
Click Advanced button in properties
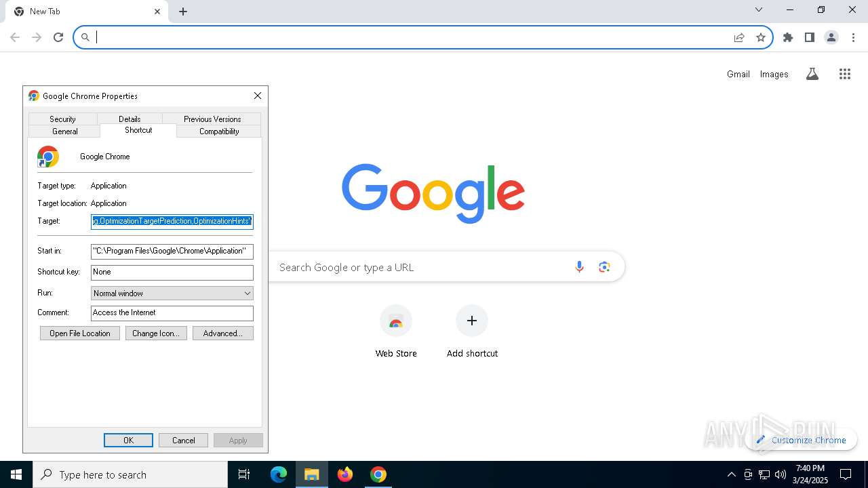tap(223, 333)
